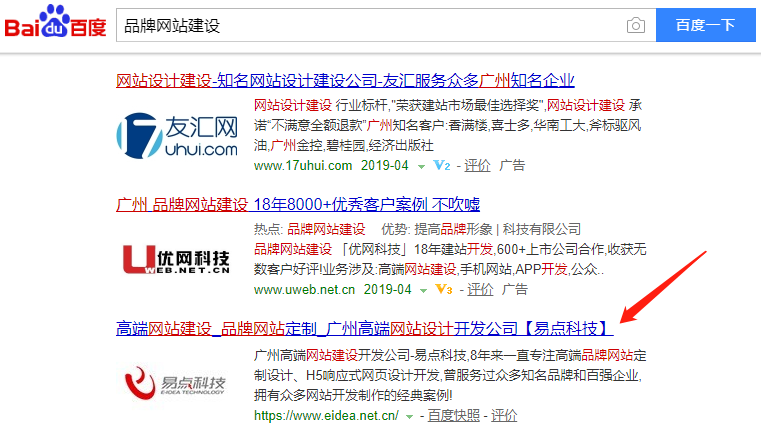Click the 优网科技 logo thumbnail

tap(176, 260)
